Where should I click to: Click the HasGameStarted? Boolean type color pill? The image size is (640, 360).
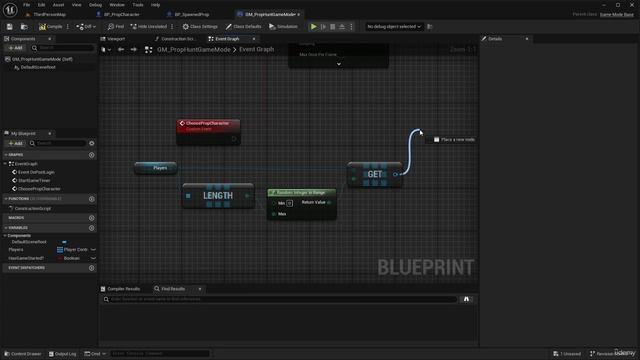[x=60, y=258]
